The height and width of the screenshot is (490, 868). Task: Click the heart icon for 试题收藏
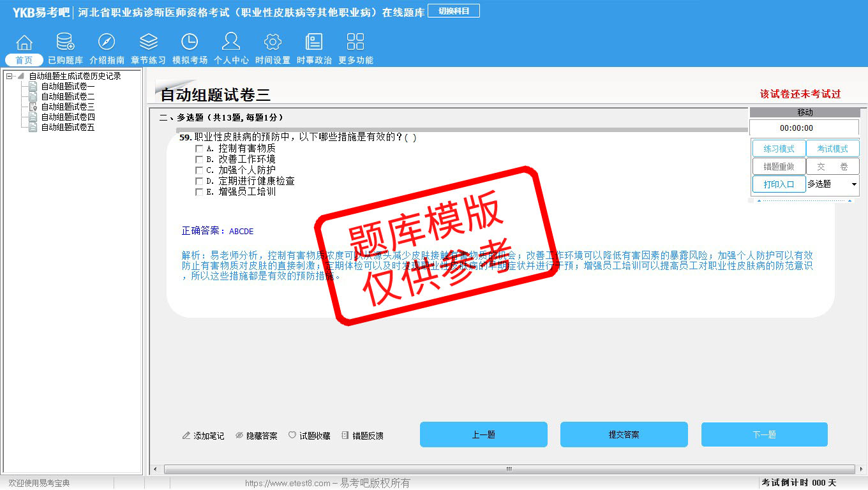292,435
